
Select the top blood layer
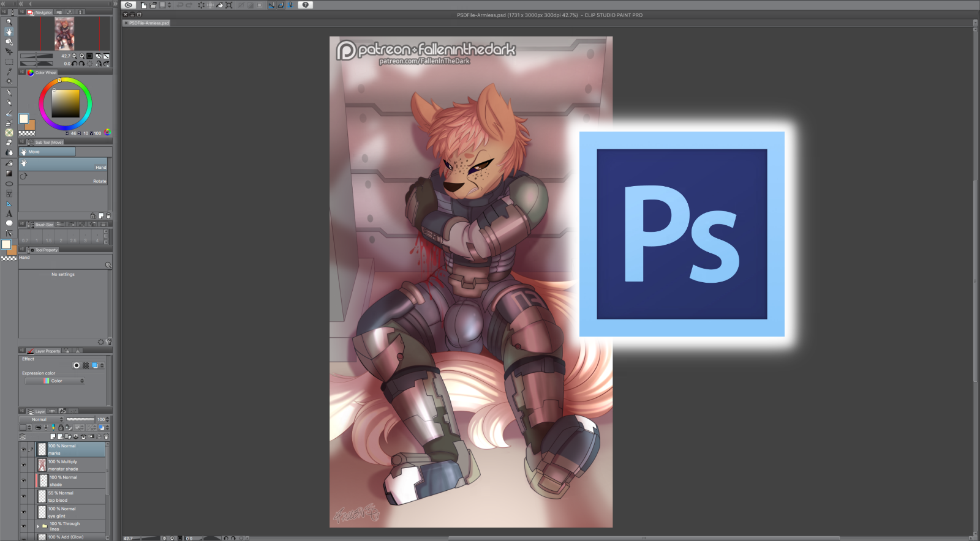[70, 496]
